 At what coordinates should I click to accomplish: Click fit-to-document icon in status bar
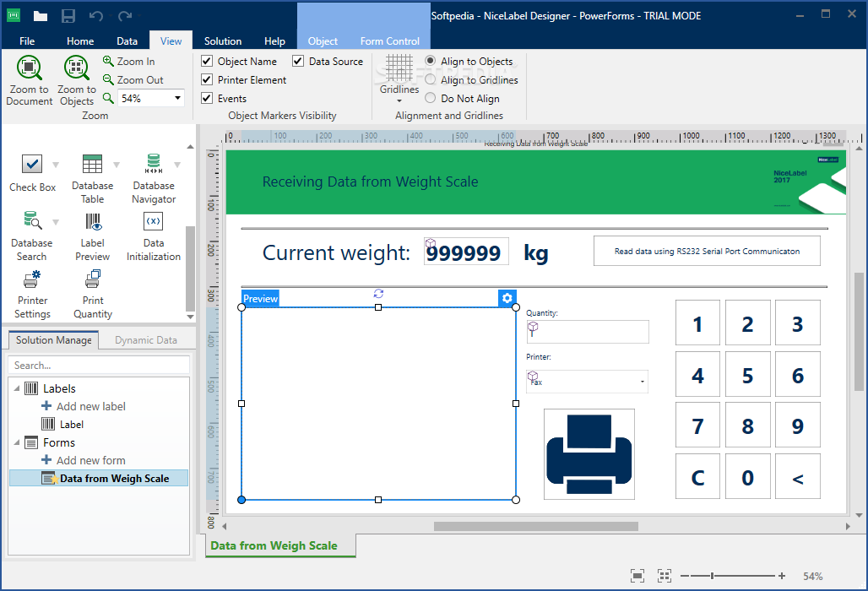(637, 576)
